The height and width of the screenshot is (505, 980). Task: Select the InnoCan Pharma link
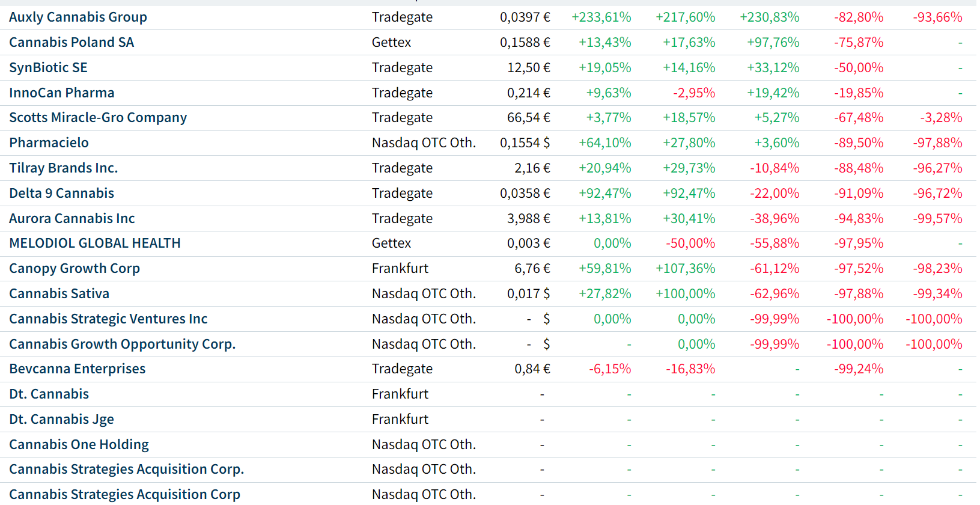[61, 93]
